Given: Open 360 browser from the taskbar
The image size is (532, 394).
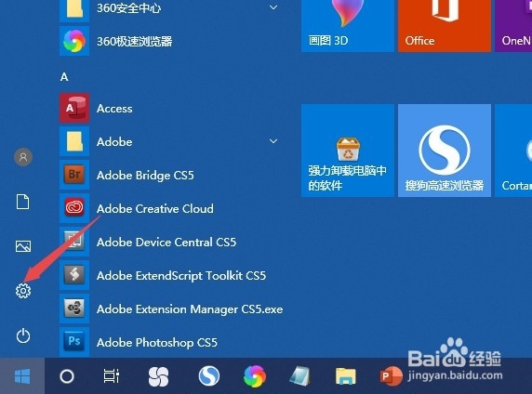Looking at the screenshot, I should click(x=255, y=376).
